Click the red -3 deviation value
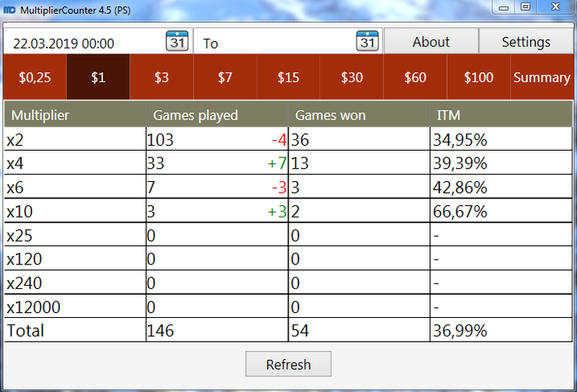 pyautogui.click(x=279, y=188)
